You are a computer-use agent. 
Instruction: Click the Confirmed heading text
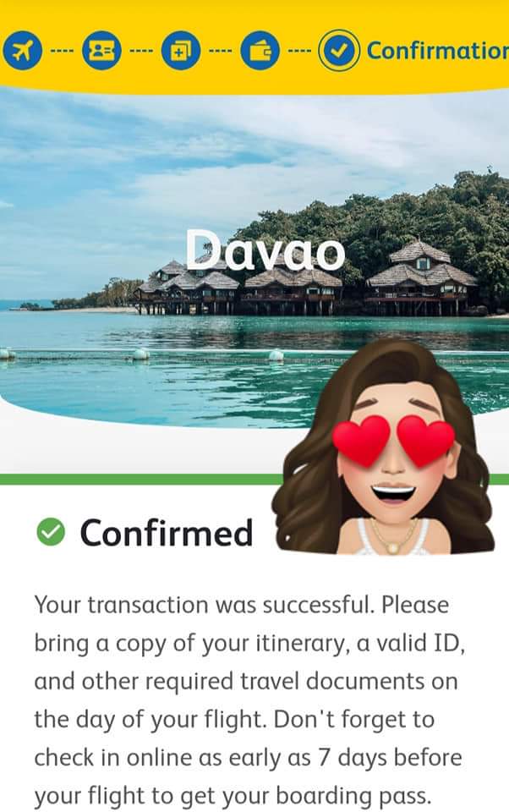pyautogui.click(x=167, y=533)
